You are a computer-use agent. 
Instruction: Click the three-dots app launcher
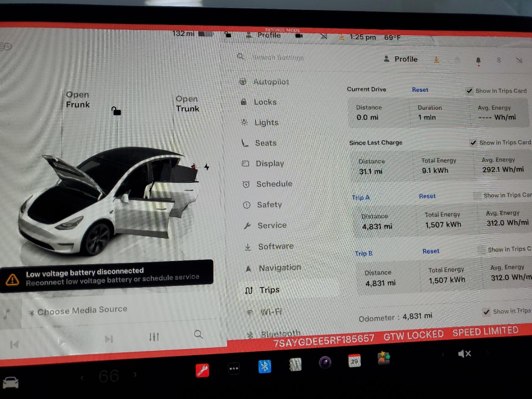pos(234,368)
